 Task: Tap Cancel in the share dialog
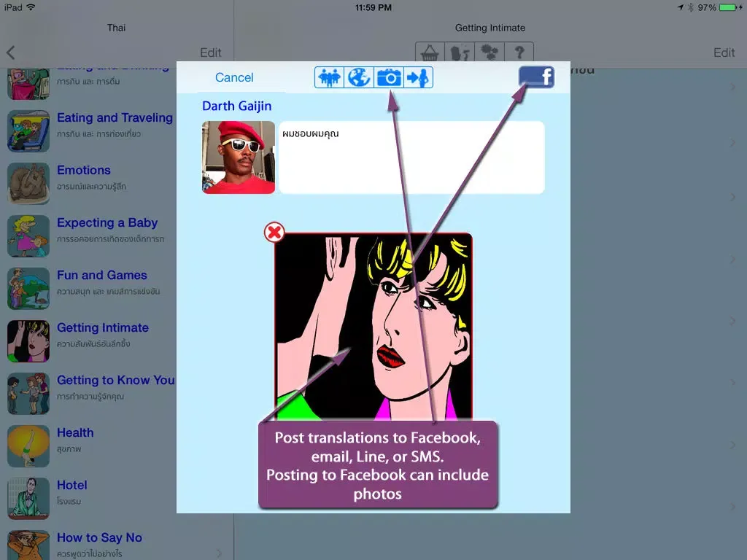(x=234, y=77)
